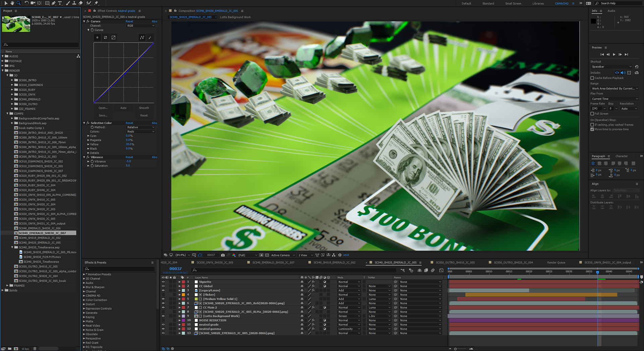The image size is (644, 351).
Task: Click Open... button under Curves graph
Action: coord(103,108)
